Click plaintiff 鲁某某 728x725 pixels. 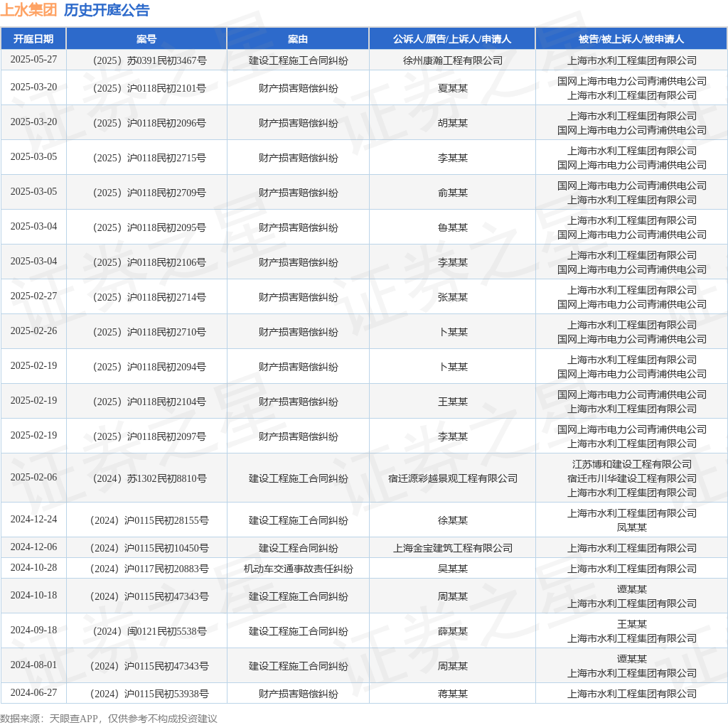pos(453,227)
